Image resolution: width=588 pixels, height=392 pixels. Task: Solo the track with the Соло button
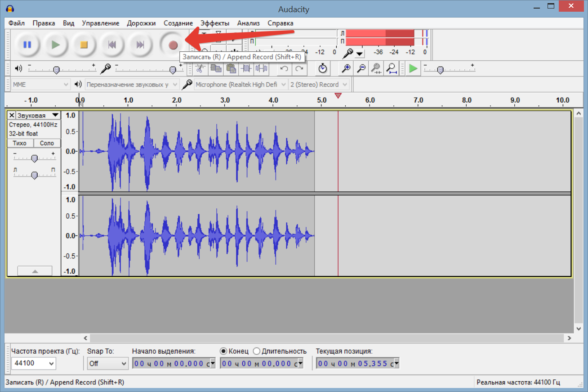[x=47, y=143]
